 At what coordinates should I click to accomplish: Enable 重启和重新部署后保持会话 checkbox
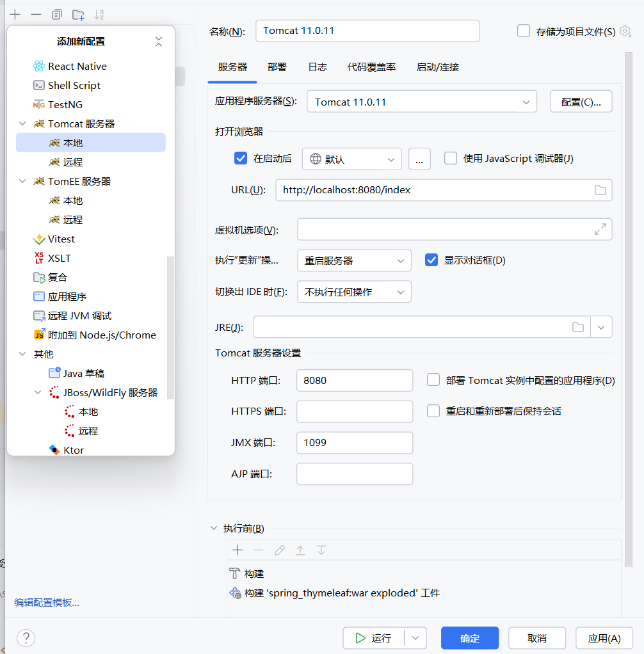click(x=433, y=411)
